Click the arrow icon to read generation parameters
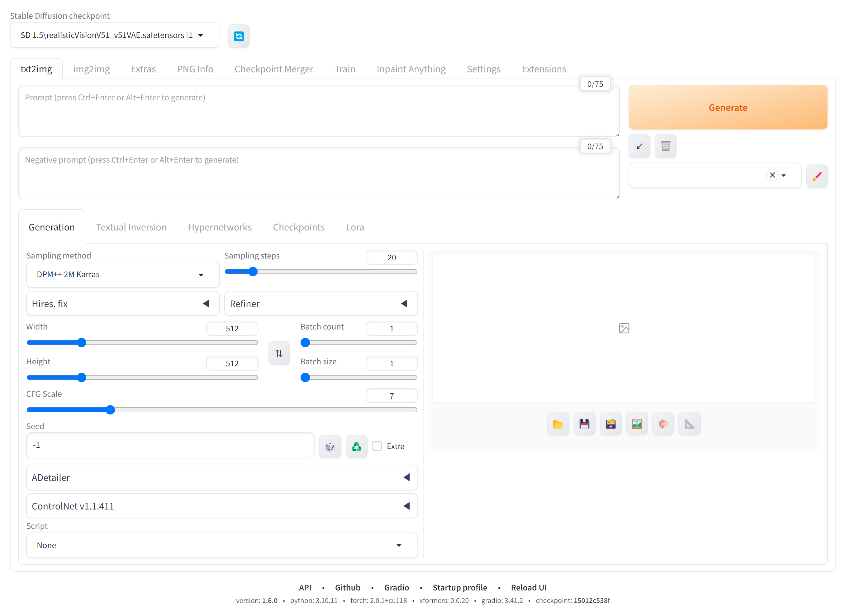Screen dimensions: 846x616 (639, 146)
